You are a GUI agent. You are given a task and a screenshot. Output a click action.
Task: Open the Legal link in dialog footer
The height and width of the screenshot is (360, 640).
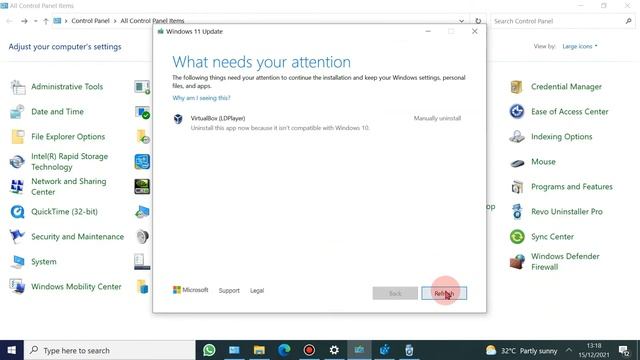(x=257, y=291)
